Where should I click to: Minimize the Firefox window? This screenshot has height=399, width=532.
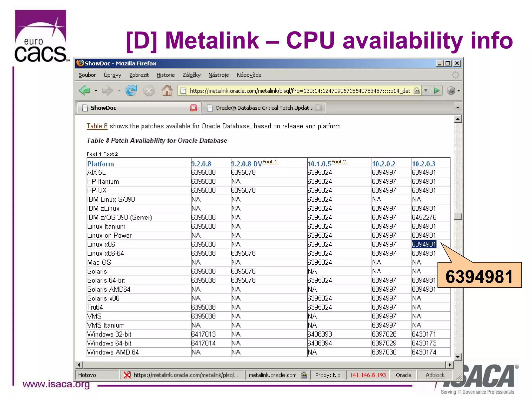pos(440,63)
